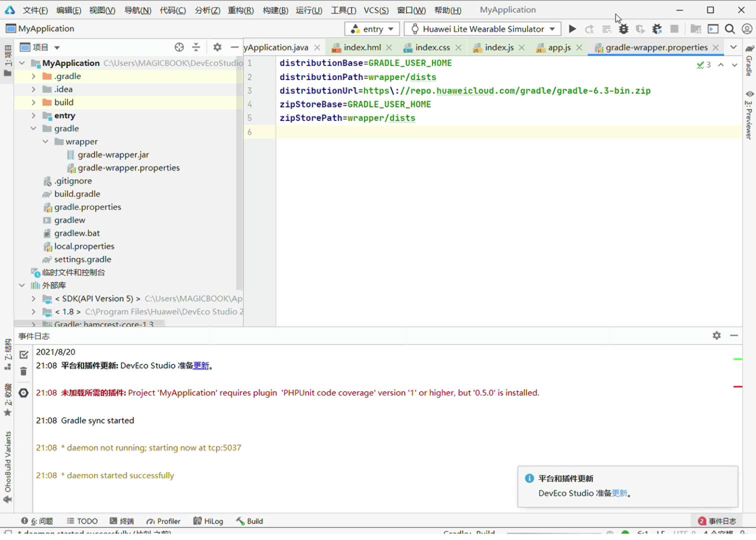Toggle the Profiler tool window tab
This screenshot has height=540, width=756.
click(x=163, y=521)
